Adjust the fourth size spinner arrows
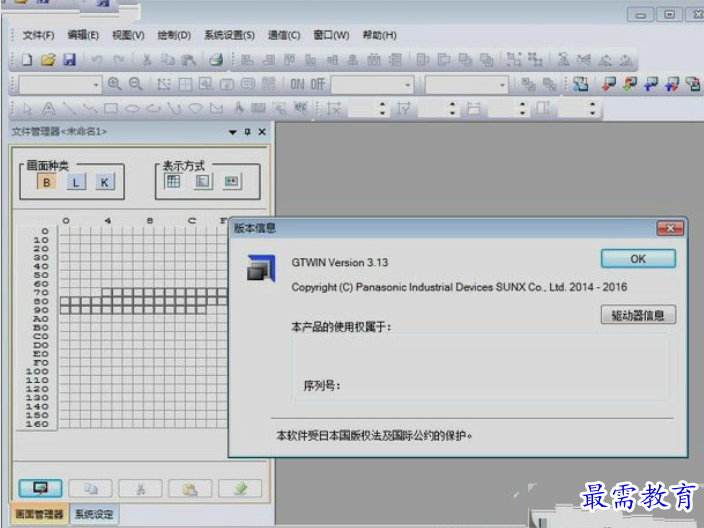Viewport: 704px width, 528px height. pos(593,109)
